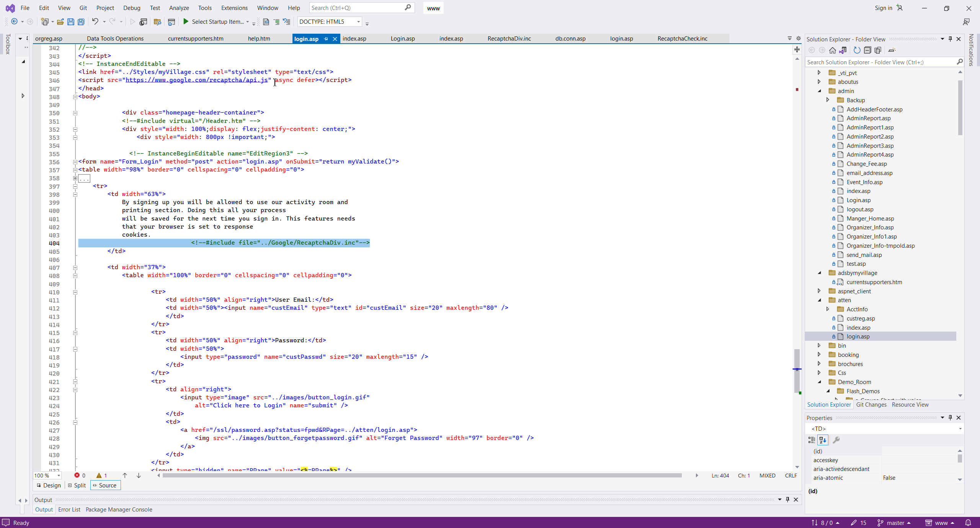Image resolution: width=980 pixels, height=528 pixels.
Task: Collapse all in Solution Explorer toolbar
Action: coord(867,50)
